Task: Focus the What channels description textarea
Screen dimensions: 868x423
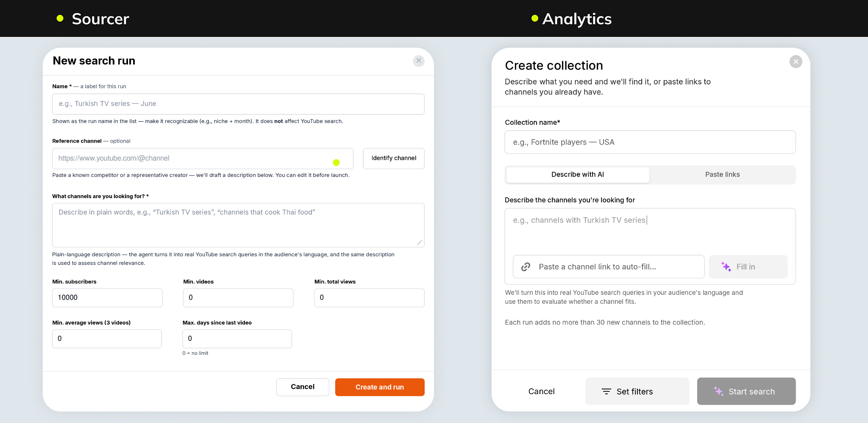Action: pyautogui.click(x=238, y=225)
